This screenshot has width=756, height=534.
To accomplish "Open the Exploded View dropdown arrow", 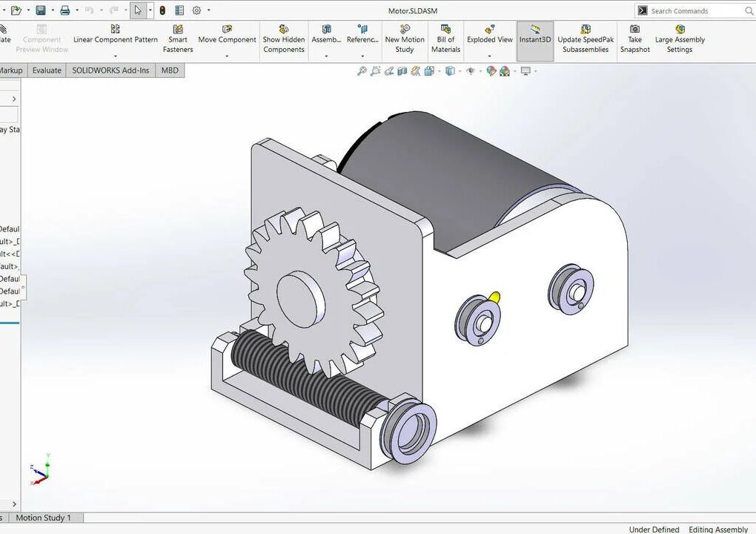I will [490, 57].
